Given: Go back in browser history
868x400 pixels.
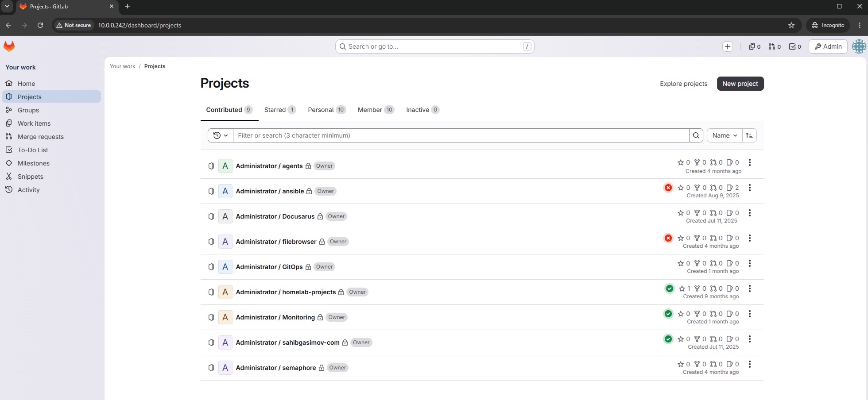Looking at the screenshot, I should tap(8, 25).
